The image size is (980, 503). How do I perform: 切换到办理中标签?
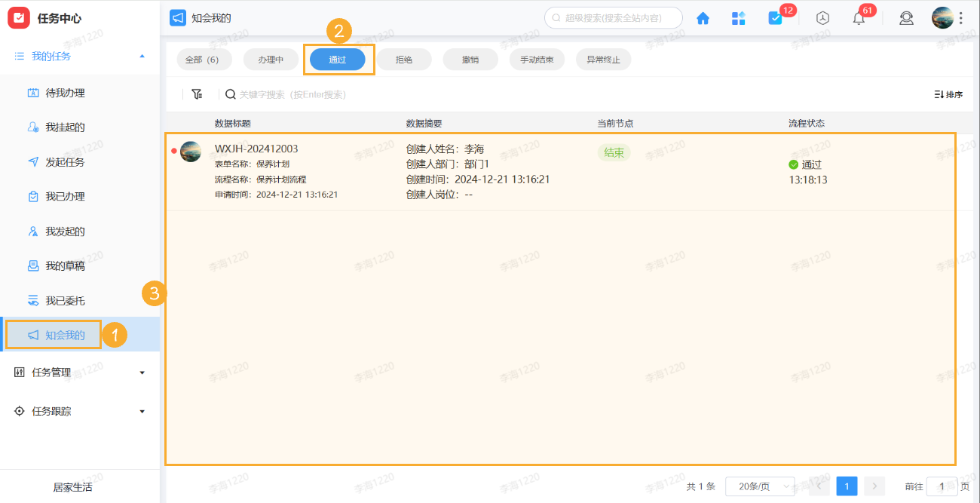coord(271,58)
